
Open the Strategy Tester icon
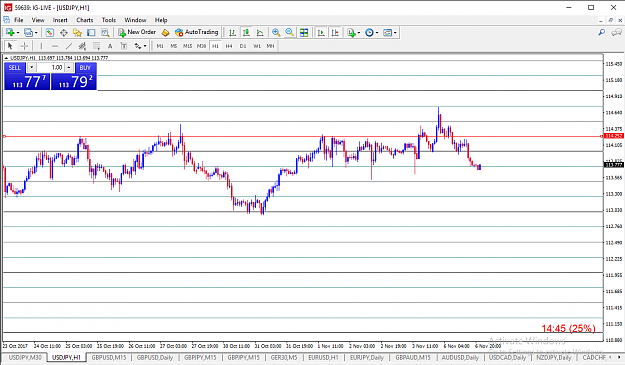click(105, 33)
